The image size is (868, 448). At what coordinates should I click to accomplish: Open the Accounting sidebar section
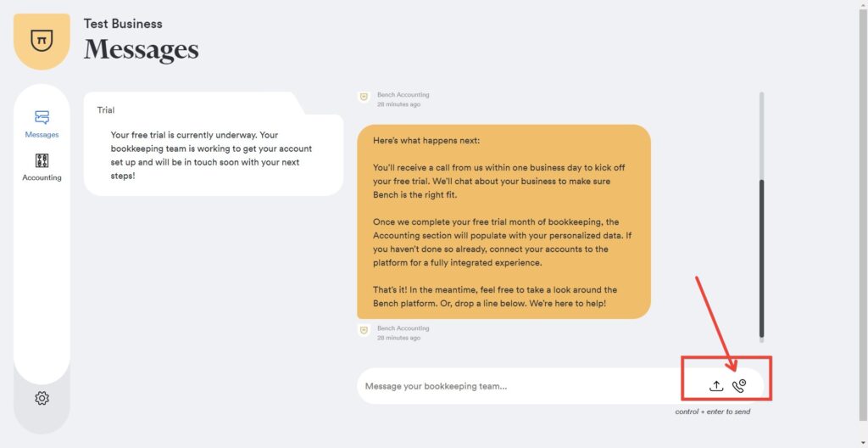click(x=42, y=167)
